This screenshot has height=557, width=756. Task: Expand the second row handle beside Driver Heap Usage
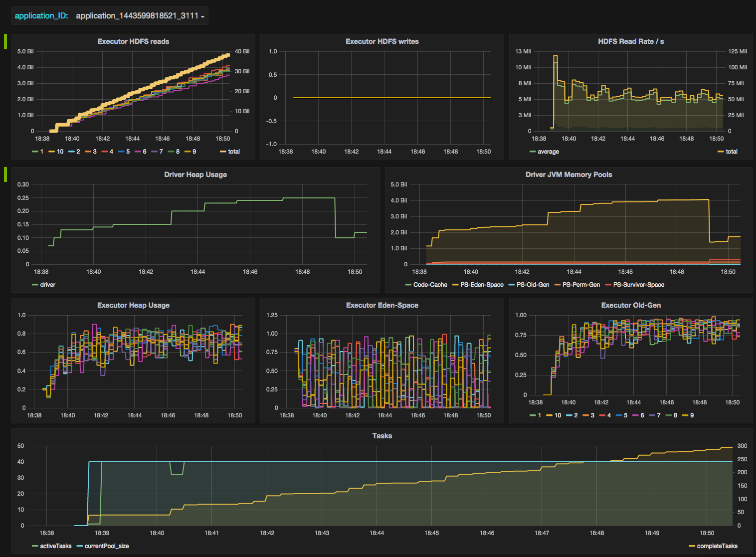5,175
